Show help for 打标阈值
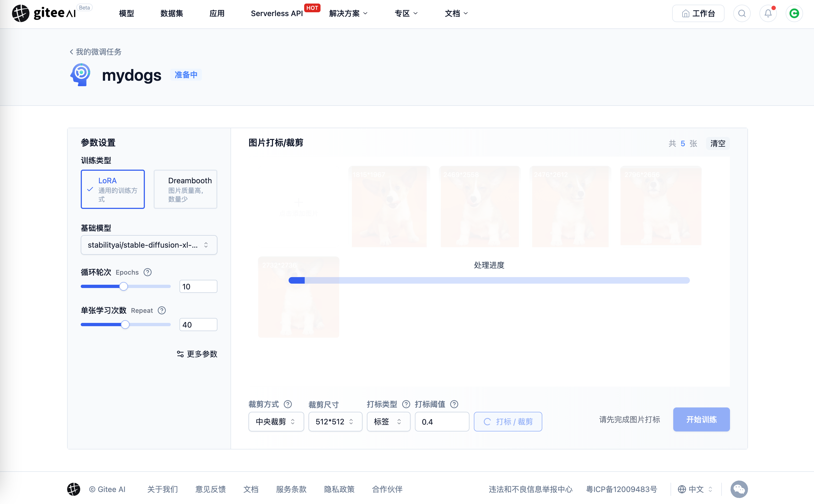Screen dimensions: 814x504 tap(454, 404)
